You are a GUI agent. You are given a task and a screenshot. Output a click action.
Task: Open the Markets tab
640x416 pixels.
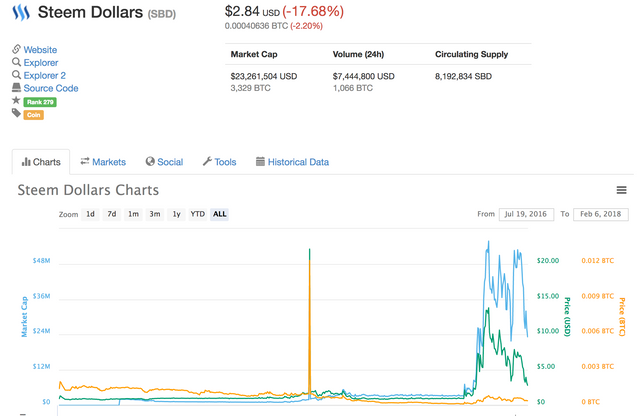[103, 162]
